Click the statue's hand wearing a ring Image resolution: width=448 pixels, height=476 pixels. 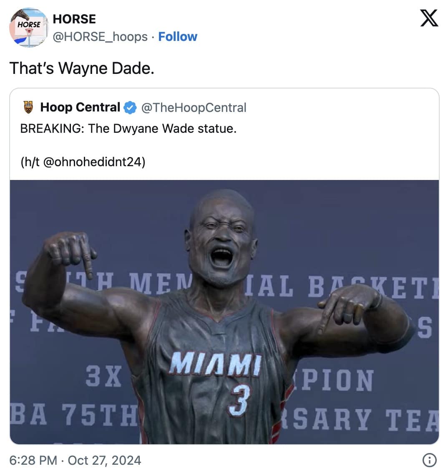click(348, 309)
